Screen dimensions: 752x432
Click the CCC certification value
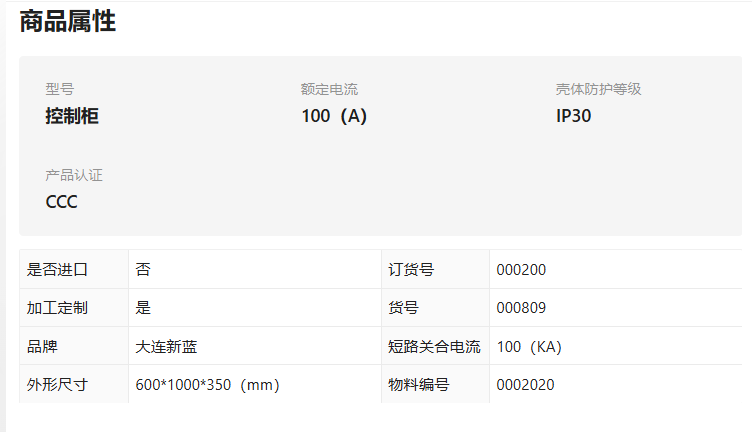(61, 202)
